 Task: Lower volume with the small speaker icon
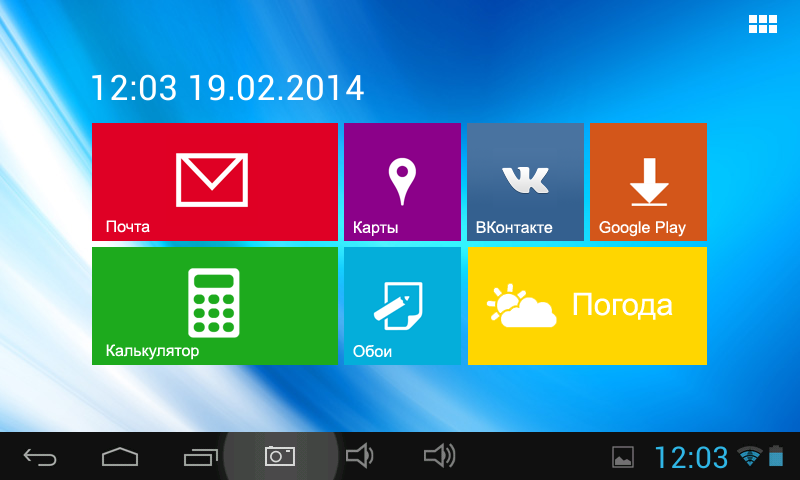coord(359,457)
